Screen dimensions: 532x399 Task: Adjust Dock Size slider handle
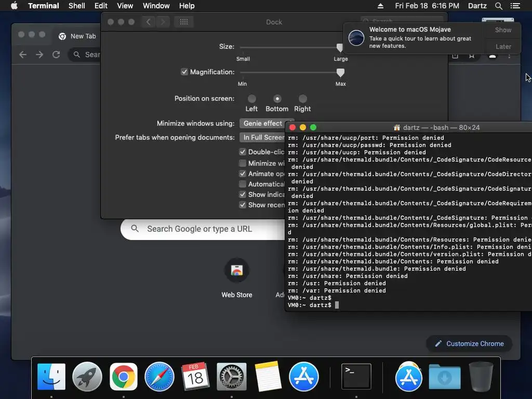click(x=340, y=47)
